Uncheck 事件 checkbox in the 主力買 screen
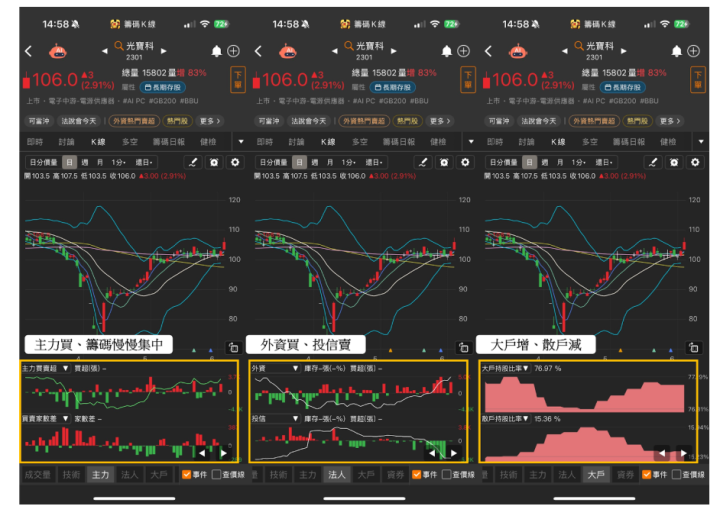 186,474
